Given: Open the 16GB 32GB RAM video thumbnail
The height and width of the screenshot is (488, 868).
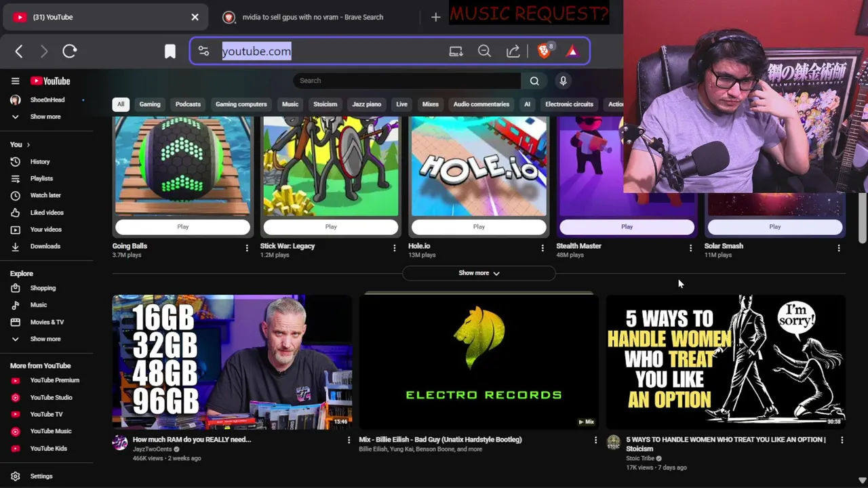Looking at the screenshot, I should coord(232,361).
